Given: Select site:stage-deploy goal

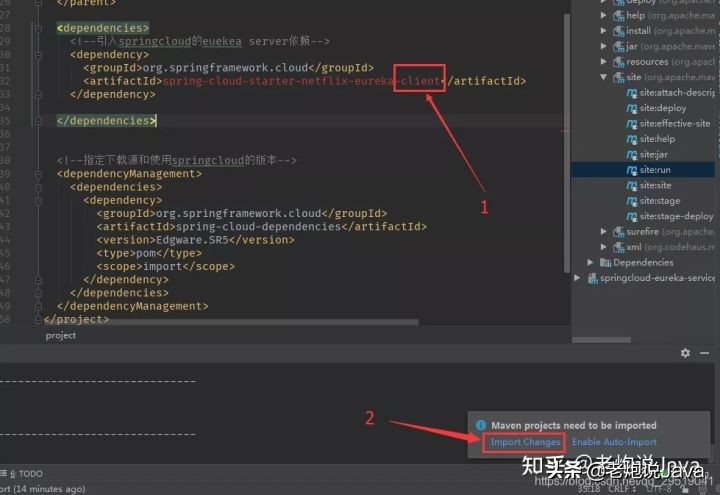Looking at the screenshot, I should click(x=676, y=216).
